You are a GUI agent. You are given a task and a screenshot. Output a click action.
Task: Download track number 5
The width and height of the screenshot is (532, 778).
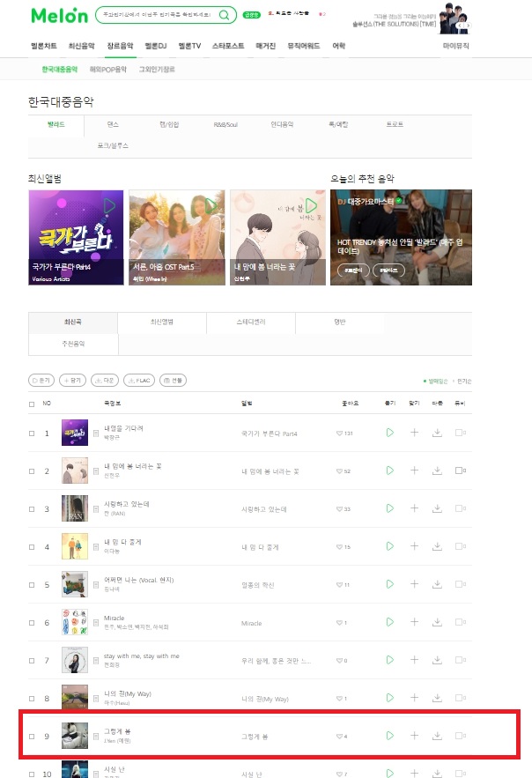pyautogui.click(x=437, y=584)
